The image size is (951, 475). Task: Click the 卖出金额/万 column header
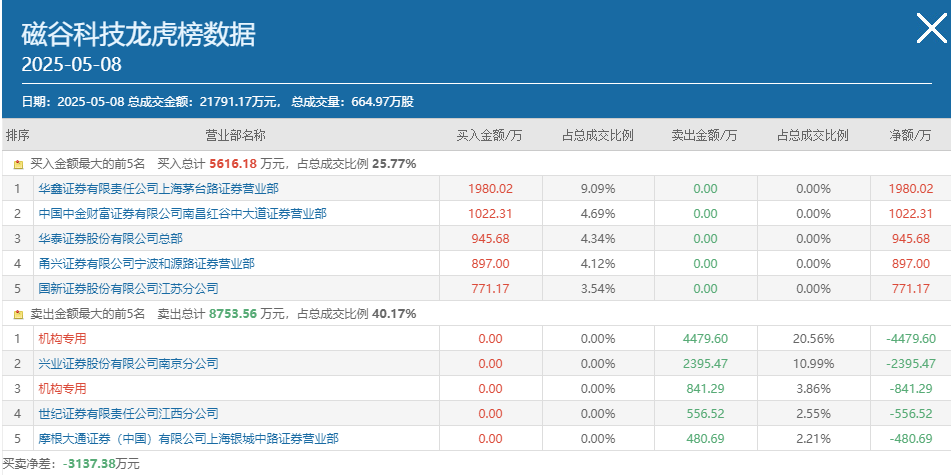coord(704,135)
